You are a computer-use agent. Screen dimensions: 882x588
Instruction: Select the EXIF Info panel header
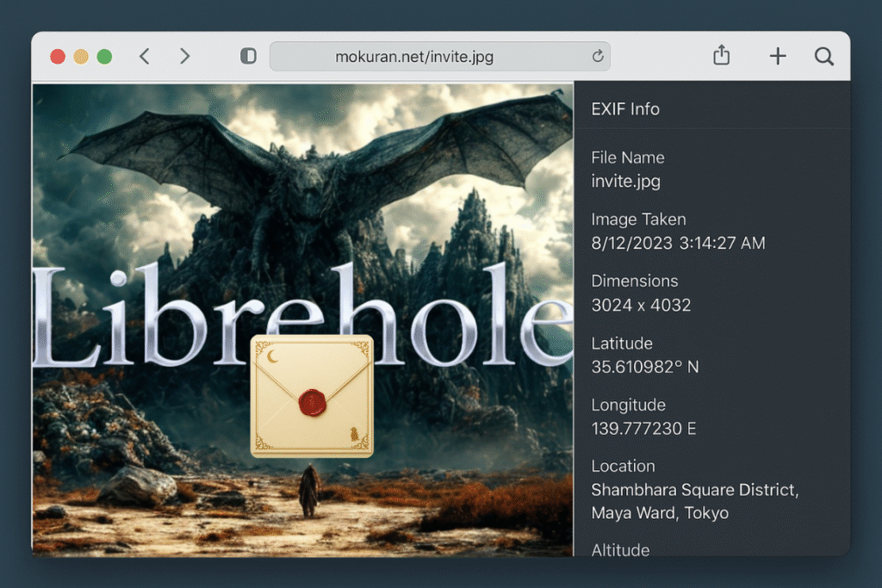click(625, 109)
